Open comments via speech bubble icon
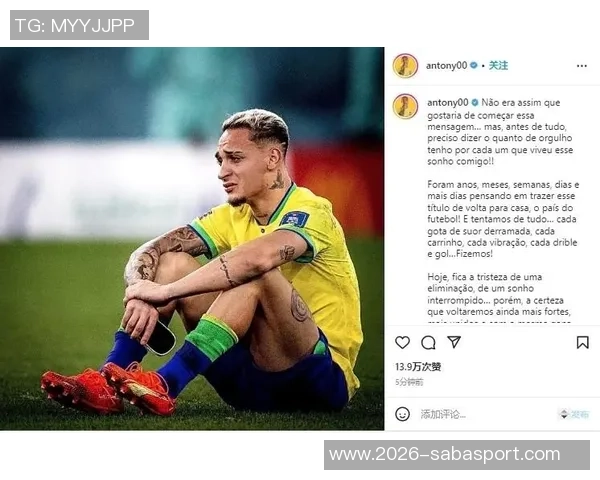The height and width of the screenshot is (480, 600). click(428, 343)
